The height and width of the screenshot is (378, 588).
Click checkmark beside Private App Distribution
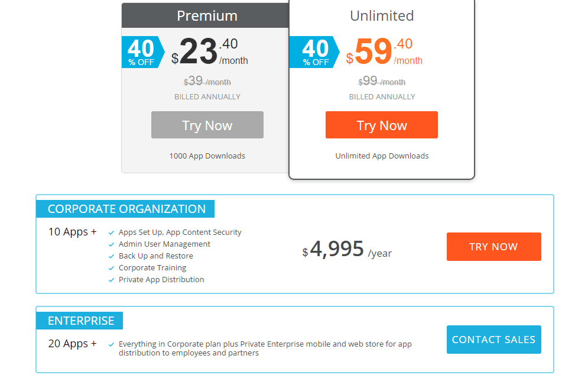pos(111,280)
